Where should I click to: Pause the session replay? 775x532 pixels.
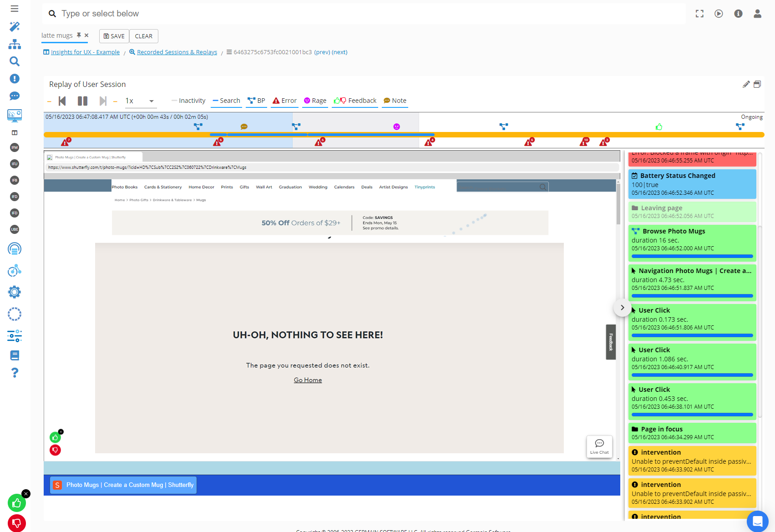coord(82,101)
